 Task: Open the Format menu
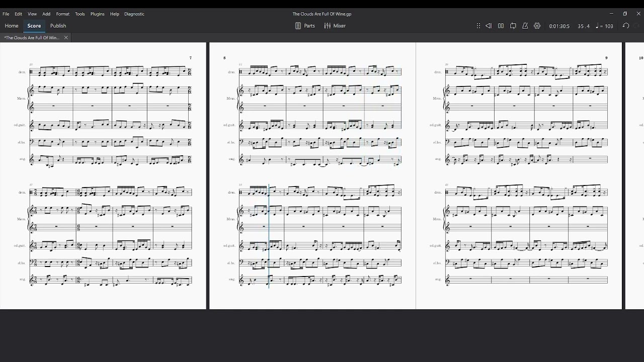tap(63, 14)
